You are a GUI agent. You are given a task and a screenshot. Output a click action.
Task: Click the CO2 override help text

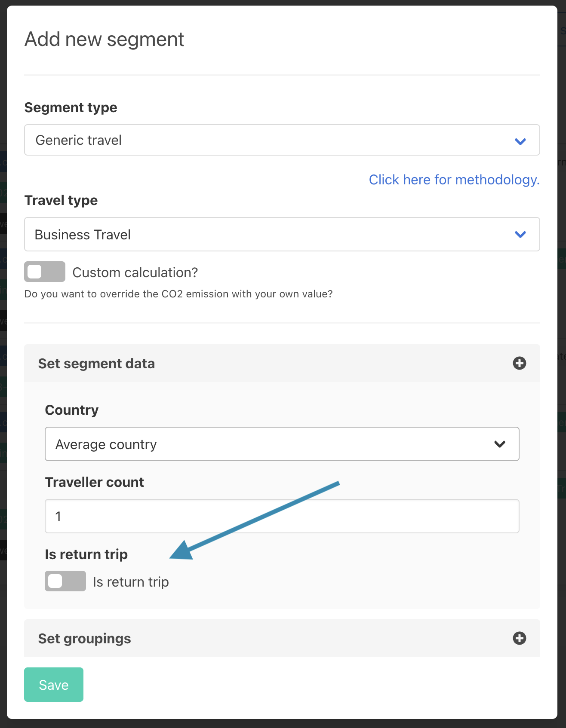pos(178,294)
